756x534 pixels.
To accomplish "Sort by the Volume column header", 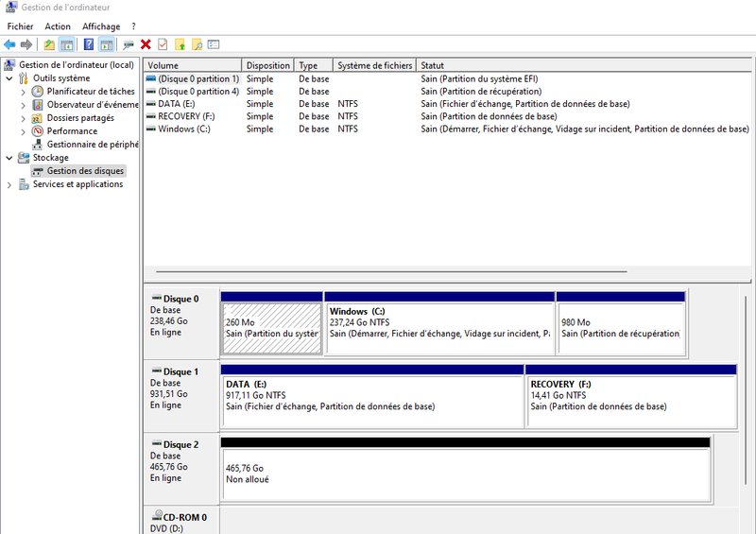I will click(x=193, y=65).
